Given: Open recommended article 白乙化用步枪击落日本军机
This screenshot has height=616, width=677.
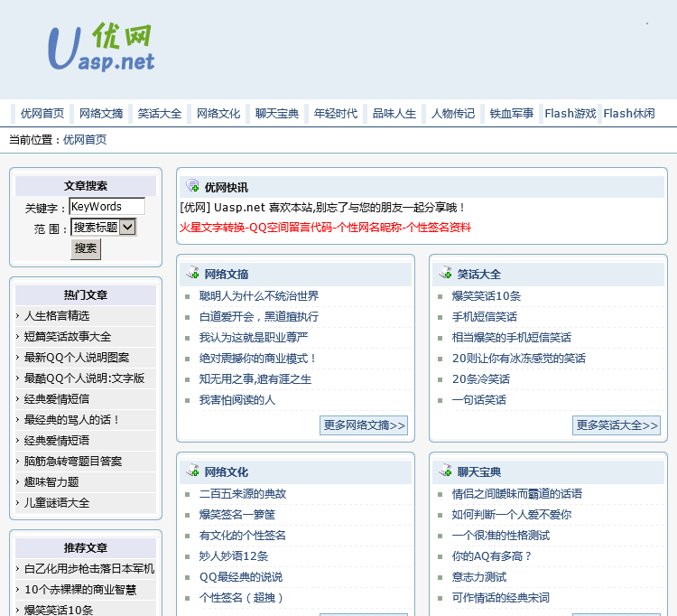Looking at the screenshot, I should [x=89, y=569].
